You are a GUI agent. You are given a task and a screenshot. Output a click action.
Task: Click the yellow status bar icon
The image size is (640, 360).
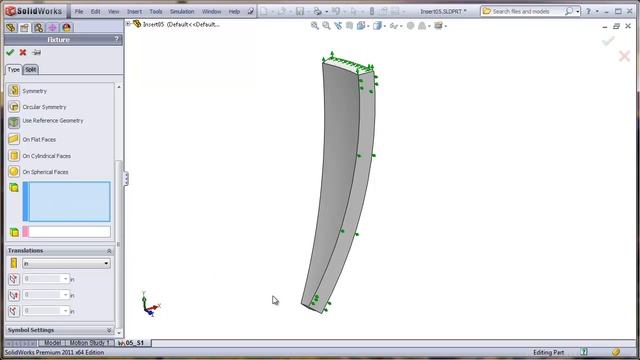coord(616,352)
